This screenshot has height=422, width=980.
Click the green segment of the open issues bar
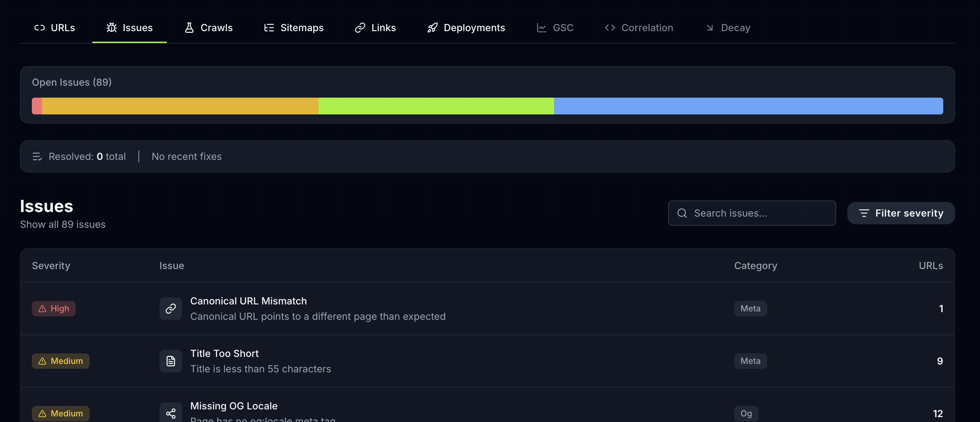click(x=436, y=106)
